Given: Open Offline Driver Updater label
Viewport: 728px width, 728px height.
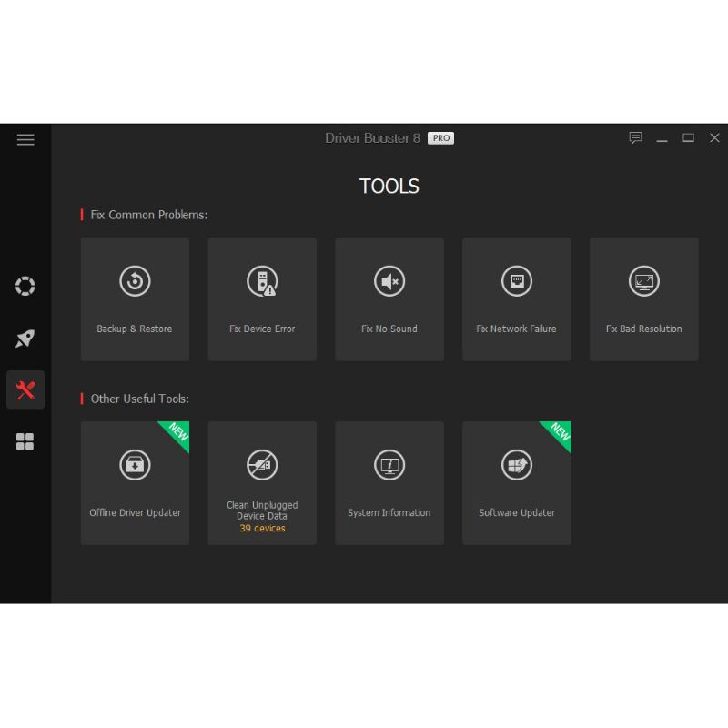Looking at the screenshot, I should 135,512.
